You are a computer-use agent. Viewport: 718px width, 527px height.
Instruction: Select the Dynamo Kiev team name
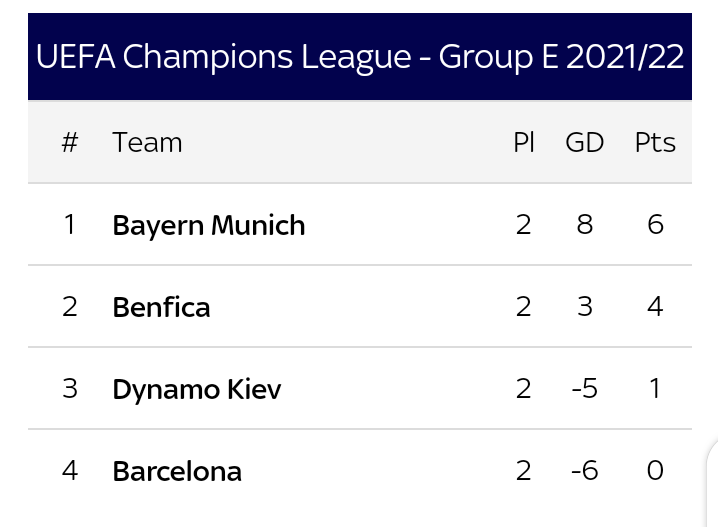[x=197, y=390]
